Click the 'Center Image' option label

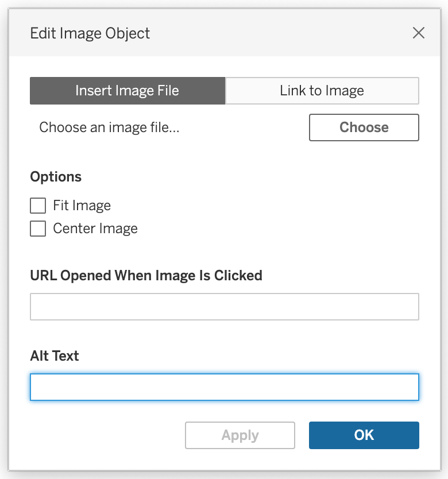[95, 229]
